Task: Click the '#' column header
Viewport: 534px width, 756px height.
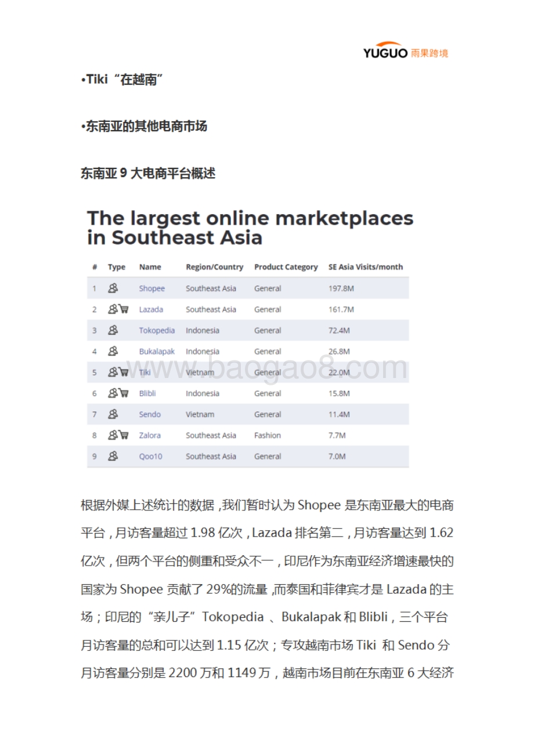Action: click(95, 267)
